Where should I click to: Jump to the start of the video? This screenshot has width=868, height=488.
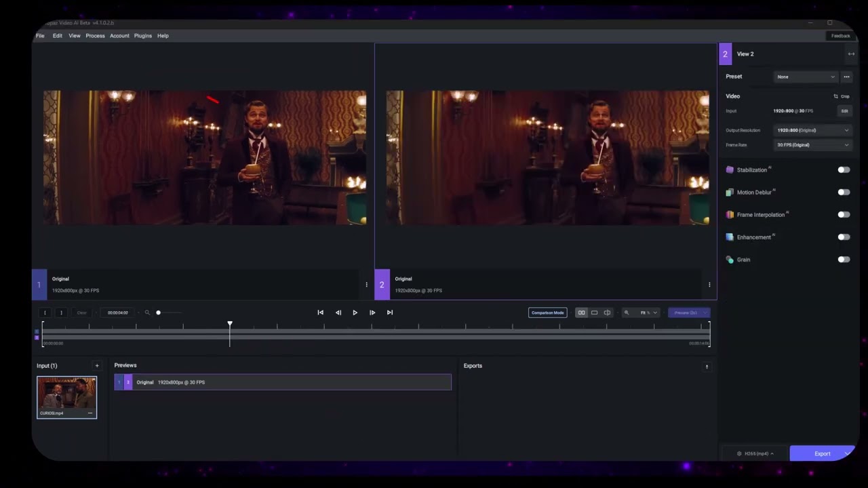[x=321, y=312]
